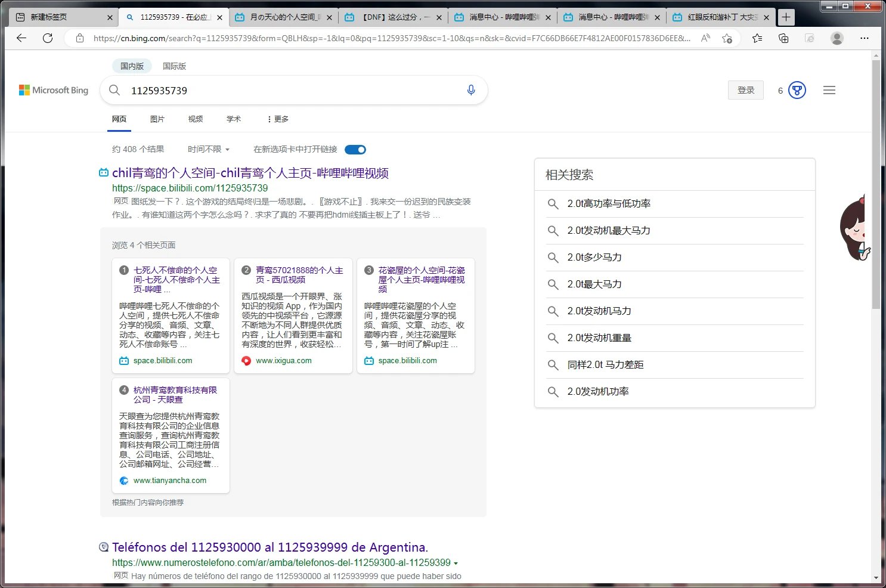Viewport: 886px width, 588px height.
Task: Switch to 视频 search tab
Action: pyautogui.click(x=196, y=119)
